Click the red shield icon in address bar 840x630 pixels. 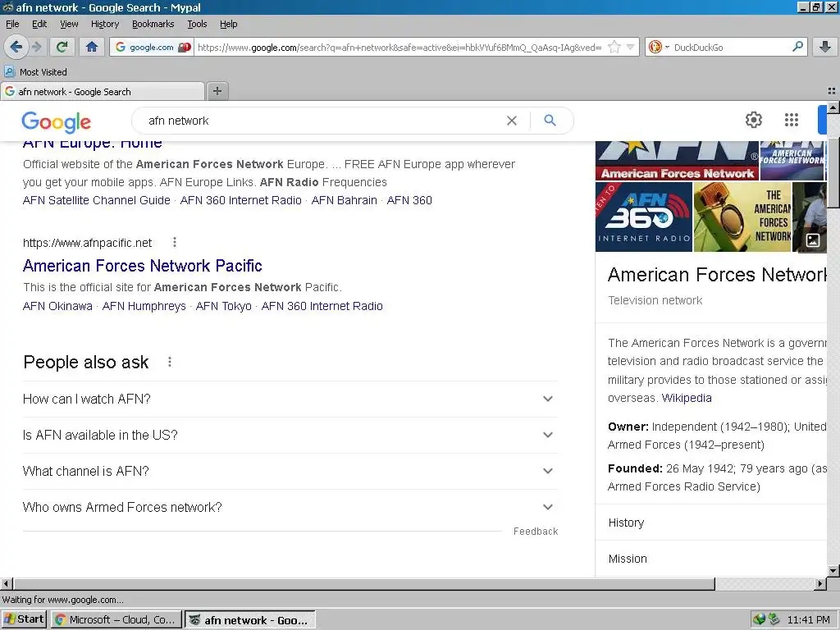click(x=185, y=47)
